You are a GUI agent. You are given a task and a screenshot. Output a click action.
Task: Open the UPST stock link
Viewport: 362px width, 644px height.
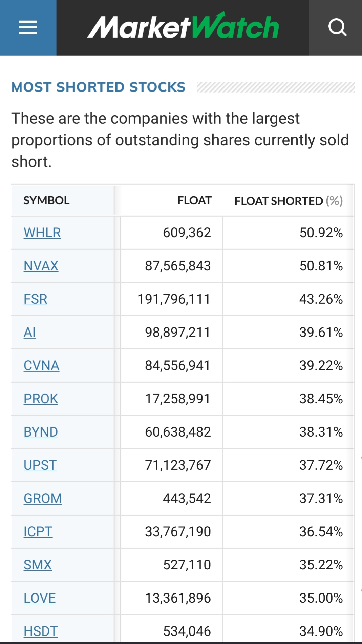tap(40, 465)
